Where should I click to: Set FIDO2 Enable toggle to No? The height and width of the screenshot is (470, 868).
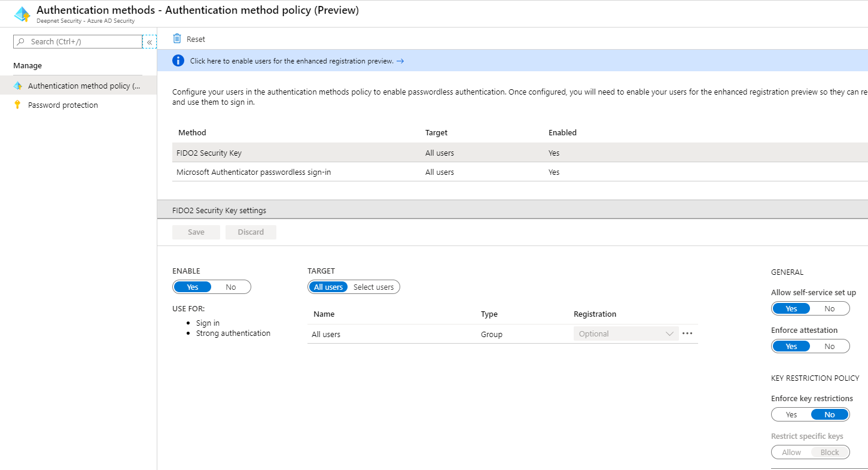(x=231, y=287)
